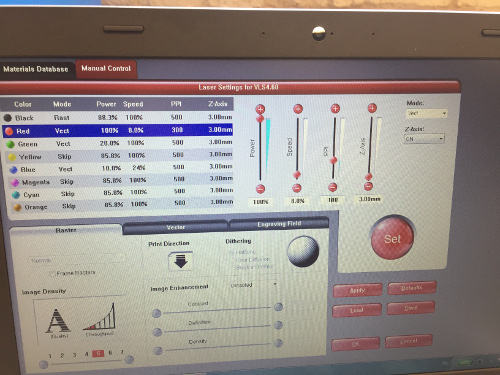Open the Mode dropdown
This screenshot has width=500, height=375.
[x=427, y=113]
